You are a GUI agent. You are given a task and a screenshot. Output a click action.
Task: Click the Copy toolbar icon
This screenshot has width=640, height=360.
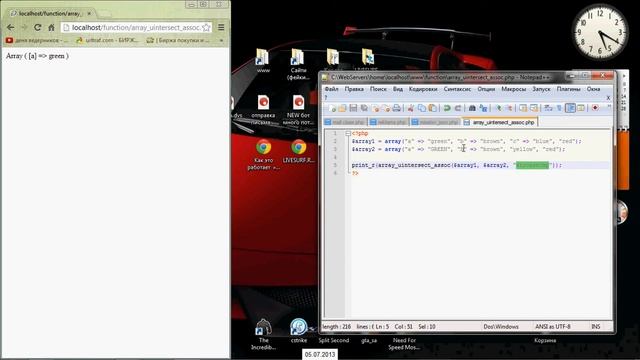click(x=422, y=108)
